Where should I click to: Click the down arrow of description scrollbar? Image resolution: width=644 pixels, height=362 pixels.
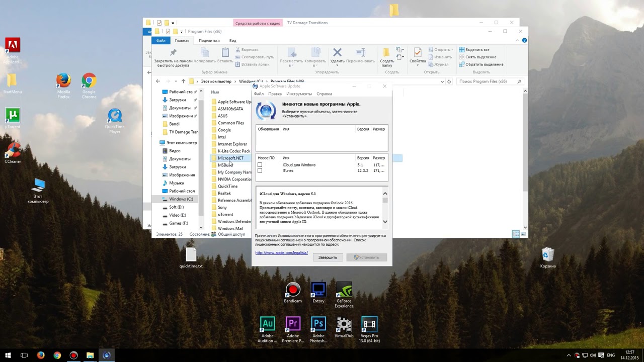385,222
